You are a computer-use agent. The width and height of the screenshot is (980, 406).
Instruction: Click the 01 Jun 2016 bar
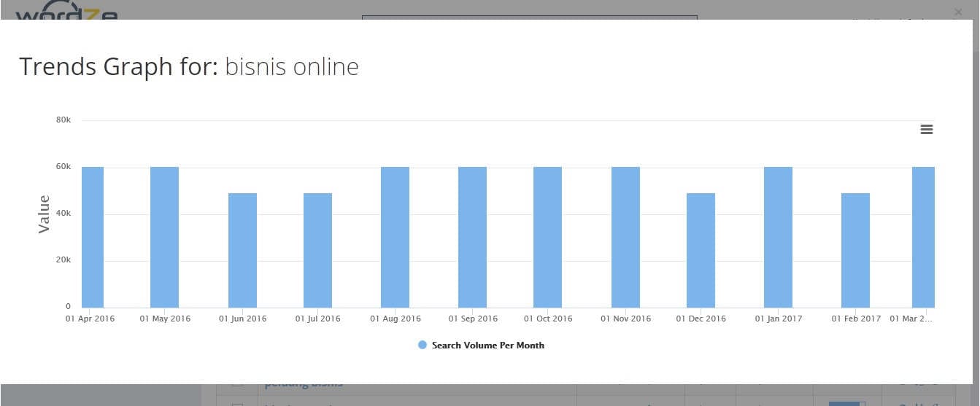242,250
